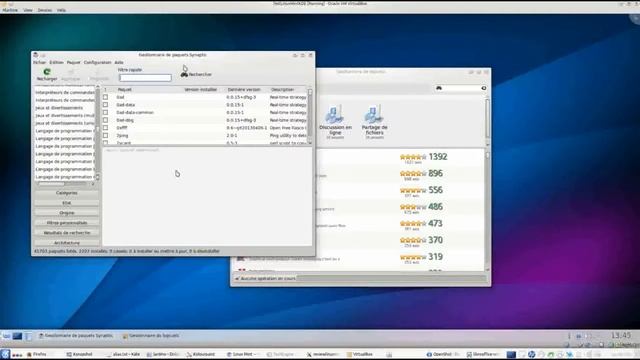Screen dimensions: 640x360
Task: Open Partage de fichiers category in software manager
Action: (x=374, y=122)
